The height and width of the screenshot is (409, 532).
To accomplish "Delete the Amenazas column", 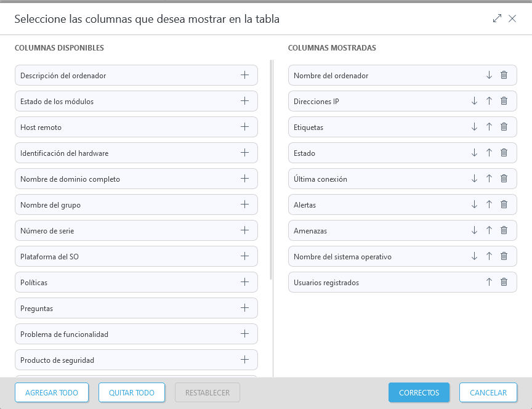I will (504, 230).
